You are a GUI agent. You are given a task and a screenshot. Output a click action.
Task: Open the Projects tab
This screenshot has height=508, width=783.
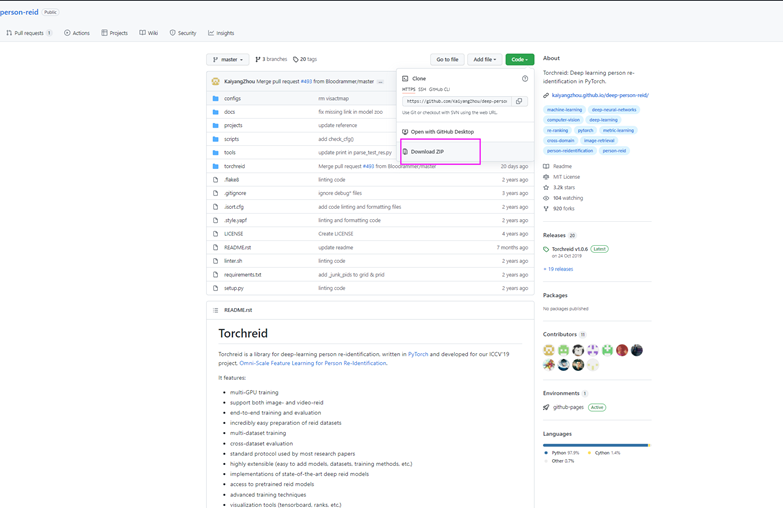[114, 33]
